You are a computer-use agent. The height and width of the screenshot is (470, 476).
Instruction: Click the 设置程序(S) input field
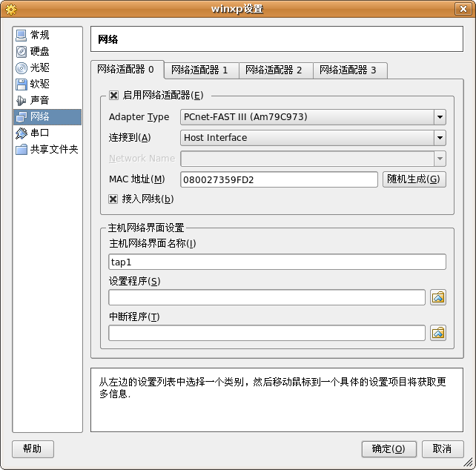click(x=267, y=297)
